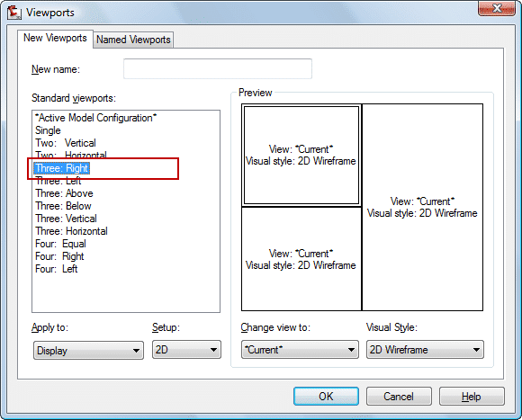522x420 pixels.
Task: Choose Three: Below viewport layout
Action: (x=63, y=206)
